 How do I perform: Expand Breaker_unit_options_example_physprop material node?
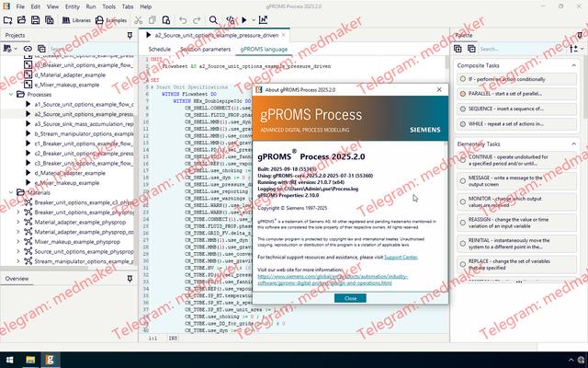(x=18, y=213)
